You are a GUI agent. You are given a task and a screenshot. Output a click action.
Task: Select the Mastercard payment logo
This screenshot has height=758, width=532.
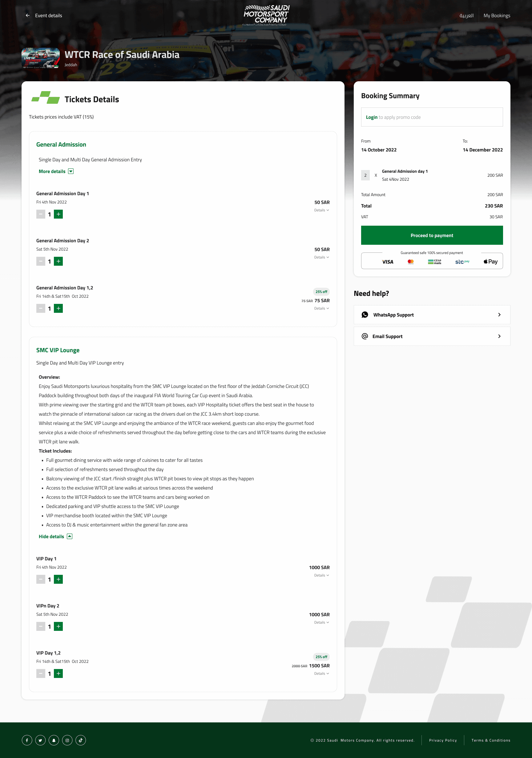click(410, 262)
